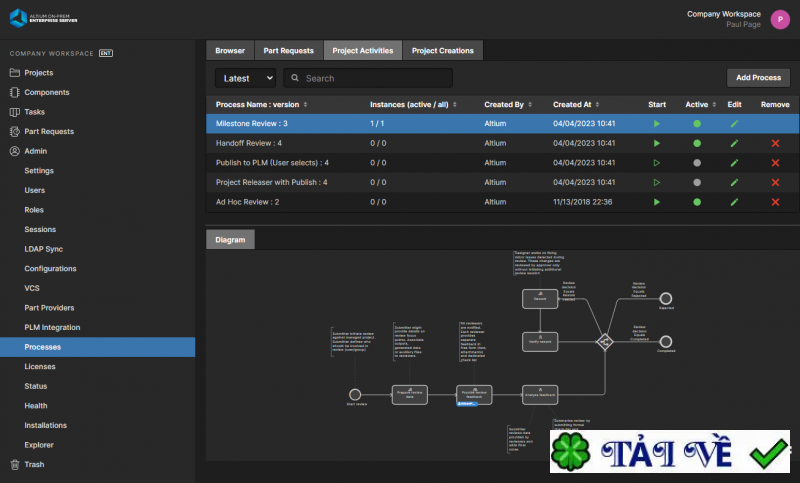
Task: Click the edit pencil for Handoff Review
Action: pyautogui.click(x=734, y=143)
